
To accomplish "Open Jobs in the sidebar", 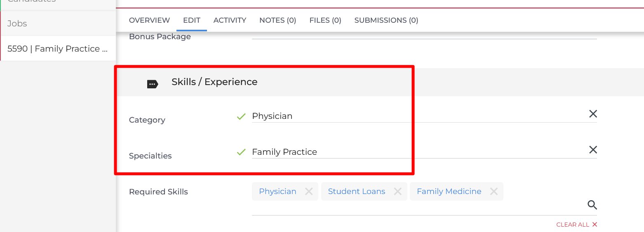I will pos(17,24).
